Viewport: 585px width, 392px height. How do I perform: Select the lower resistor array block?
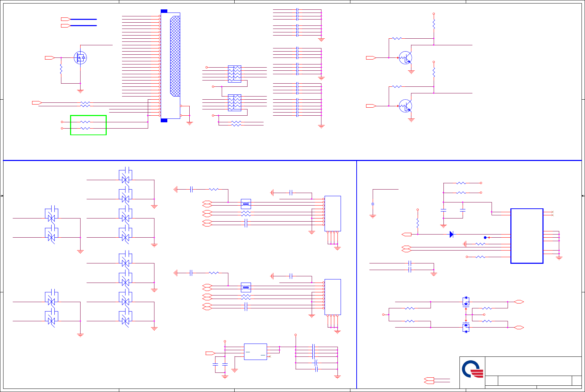(x=234, y=103)
